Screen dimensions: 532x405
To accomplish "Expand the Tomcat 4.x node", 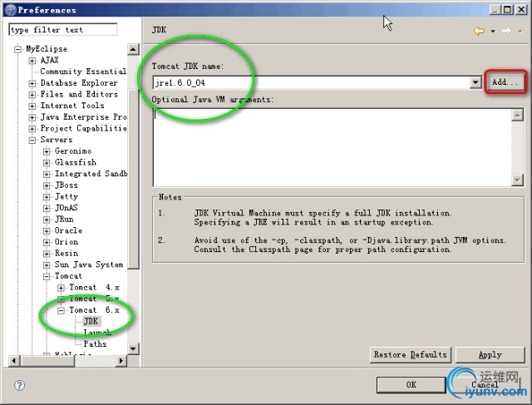I will click(61, 289).
